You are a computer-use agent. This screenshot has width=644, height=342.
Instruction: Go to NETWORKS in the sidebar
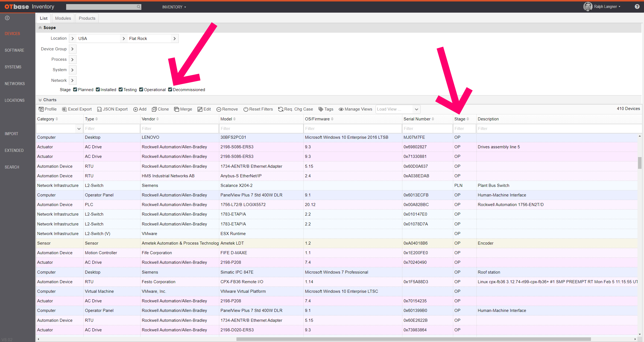tap(15, 84)
